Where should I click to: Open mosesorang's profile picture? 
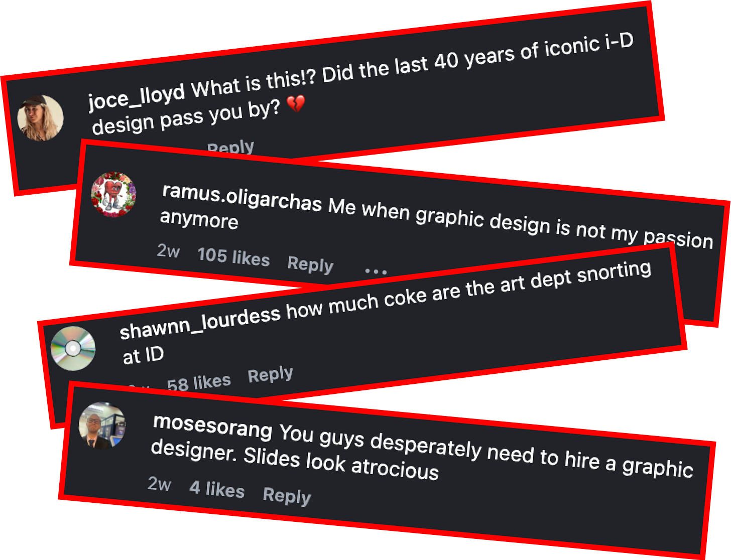coord(102,425)
